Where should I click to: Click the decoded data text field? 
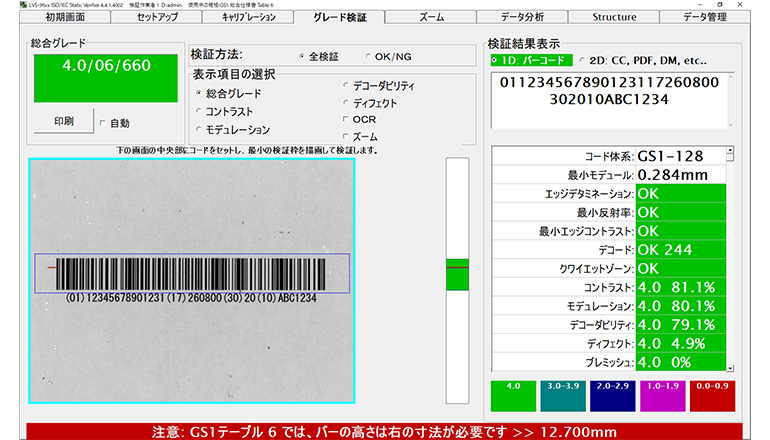click(609, 101)
